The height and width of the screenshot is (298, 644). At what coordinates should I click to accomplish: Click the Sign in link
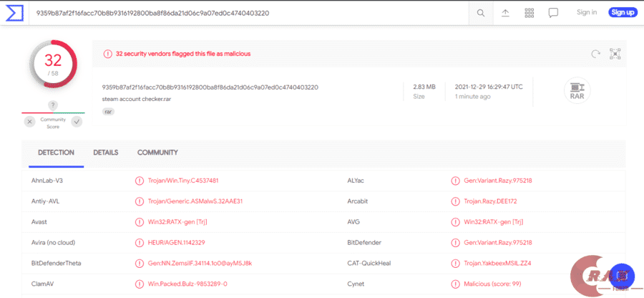(x=587, y=12)
